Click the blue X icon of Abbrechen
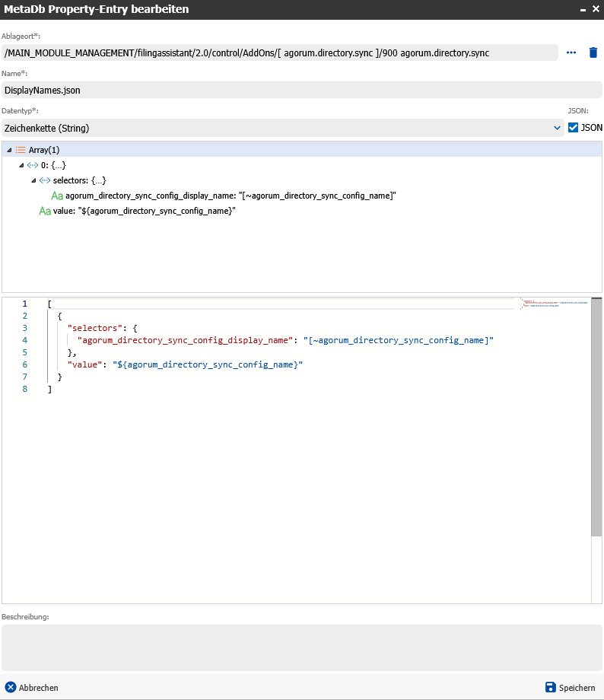 point(11,687)
